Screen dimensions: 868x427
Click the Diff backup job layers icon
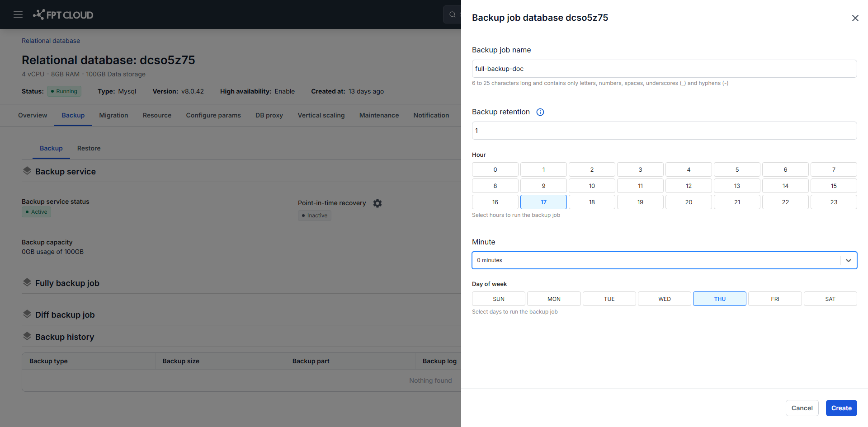27,314
